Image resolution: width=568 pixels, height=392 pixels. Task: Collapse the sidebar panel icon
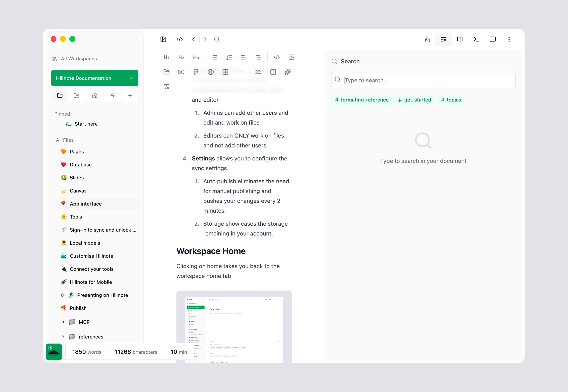[x=163, y=39]
